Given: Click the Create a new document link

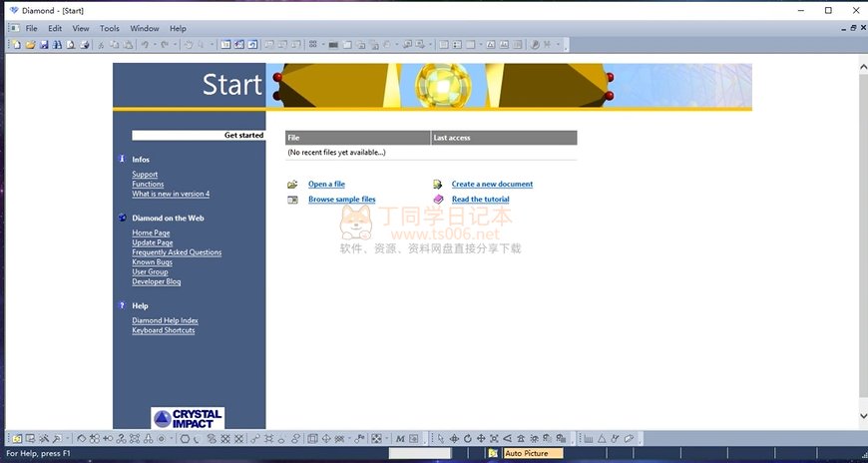Looking at the screenshot, I should click(492, 185).
